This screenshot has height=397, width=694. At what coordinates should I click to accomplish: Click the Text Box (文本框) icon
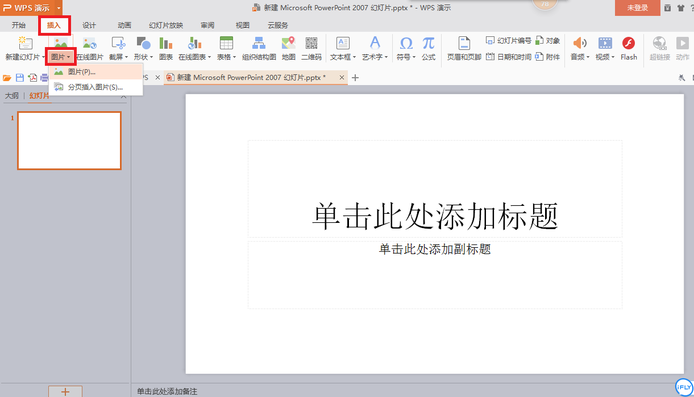pyautogui.click(x=343, y=43)
